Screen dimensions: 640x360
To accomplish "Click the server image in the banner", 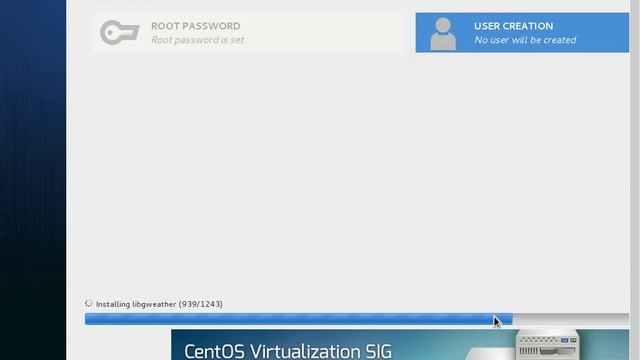I will click(547, 345).
